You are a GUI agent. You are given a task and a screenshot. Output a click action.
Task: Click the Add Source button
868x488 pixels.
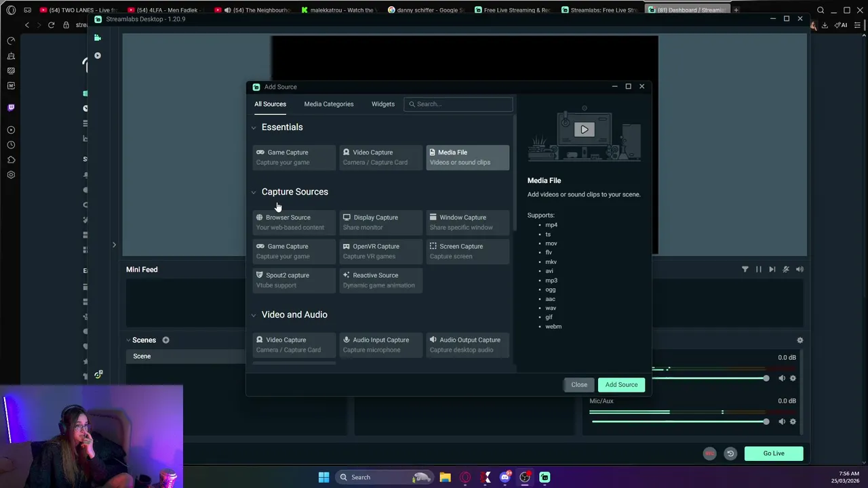[621, 384]
